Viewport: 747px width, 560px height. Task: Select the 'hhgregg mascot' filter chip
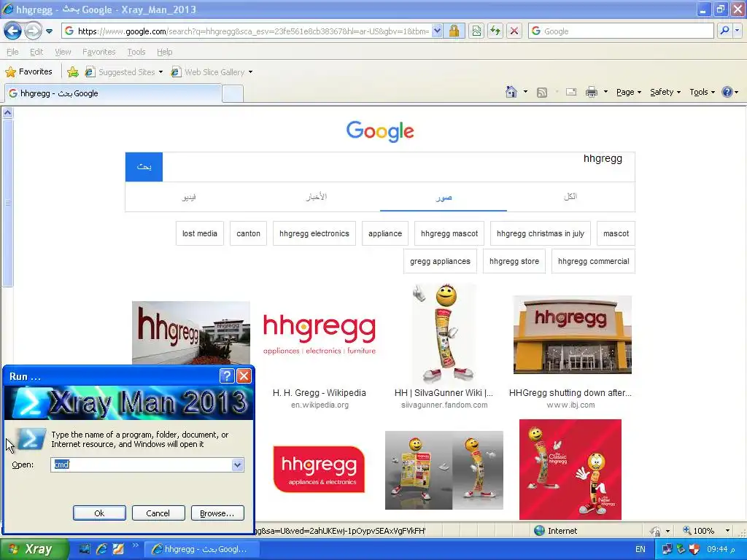[449, 233]
